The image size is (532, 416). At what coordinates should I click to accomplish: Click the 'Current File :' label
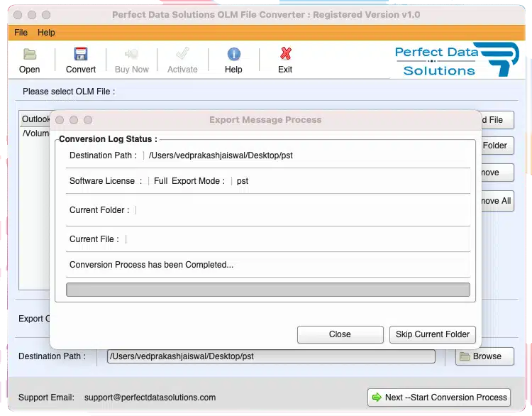click(x=94, y=239)
